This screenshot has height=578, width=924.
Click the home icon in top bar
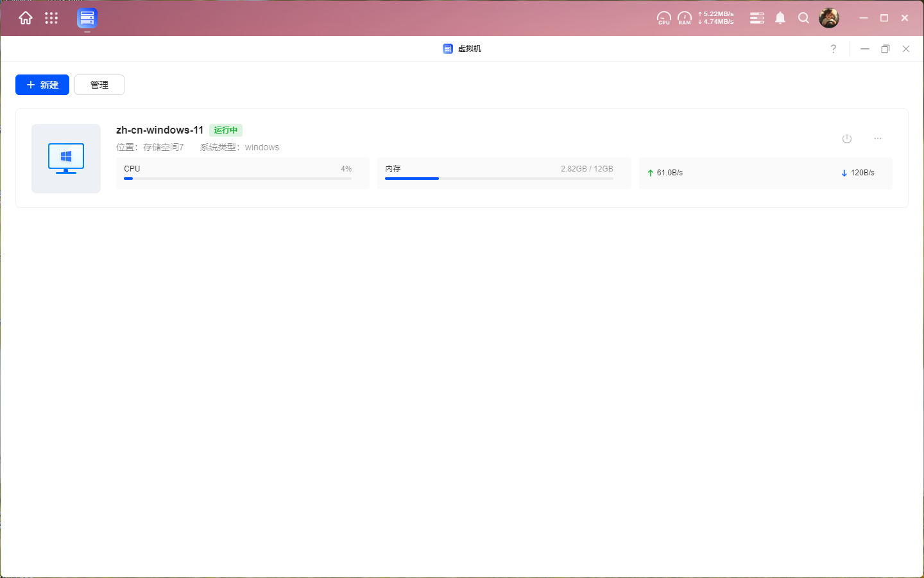[x=26, y=18]
